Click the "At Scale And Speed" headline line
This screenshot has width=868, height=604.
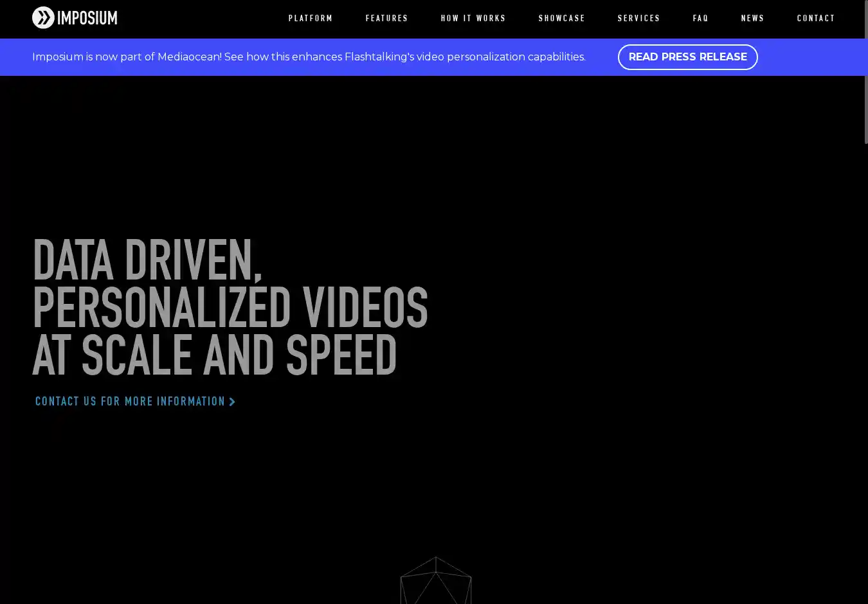pyautogui.click(x=214, y=355)
